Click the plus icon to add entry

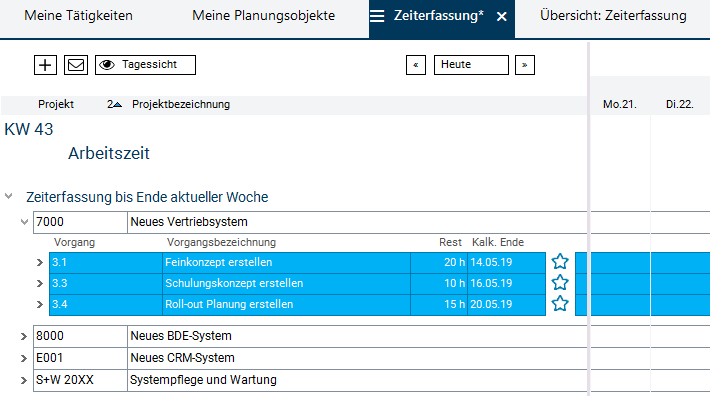point(45,65)
